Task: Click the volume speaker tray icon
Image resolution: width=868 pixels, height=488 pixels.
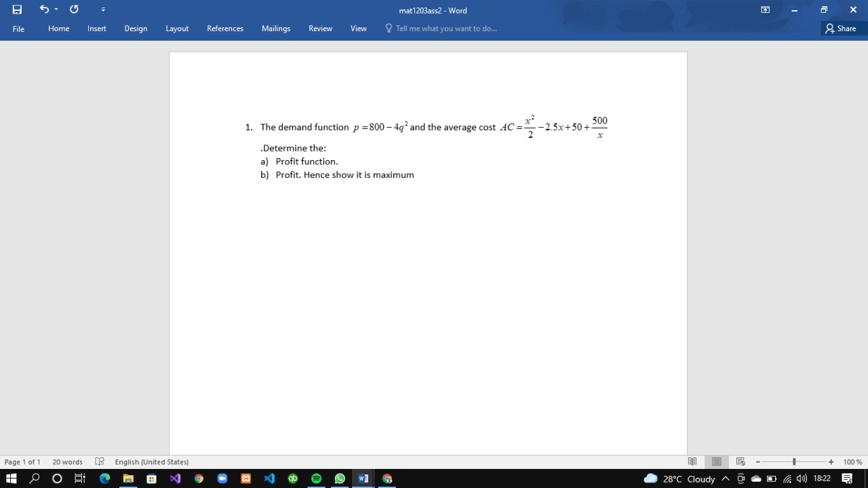Action: [x=802, y=478]
